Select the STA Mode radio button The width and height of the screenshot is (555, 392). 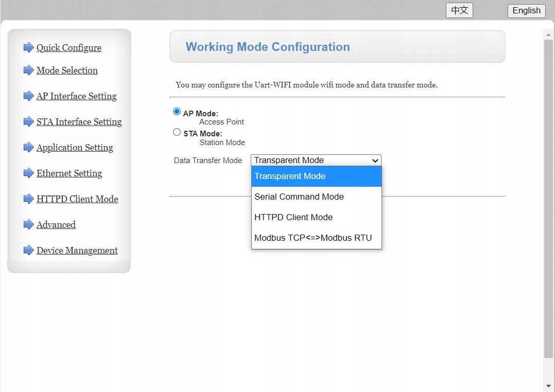coord(177,132)
